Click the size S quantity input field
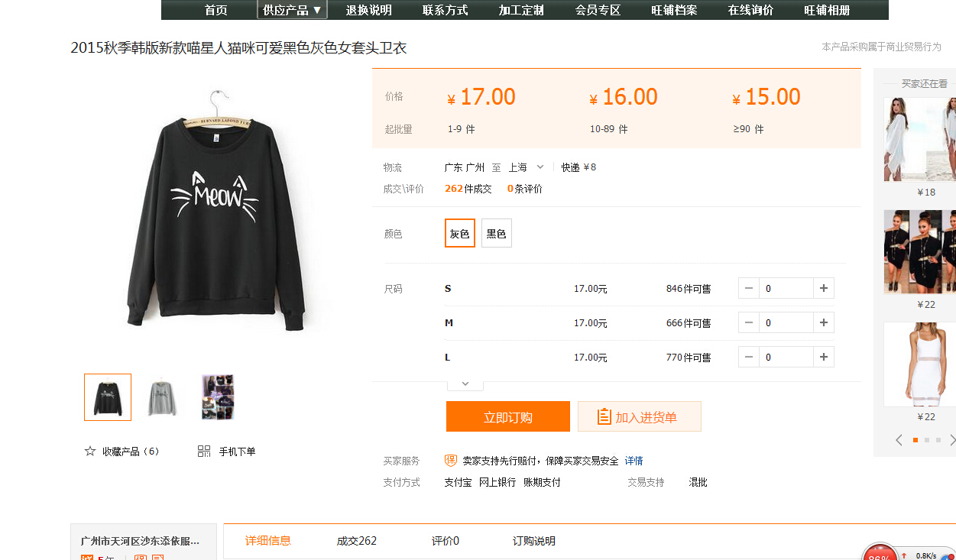The height and width of the screenshot is (560, 956). (786, 288)
